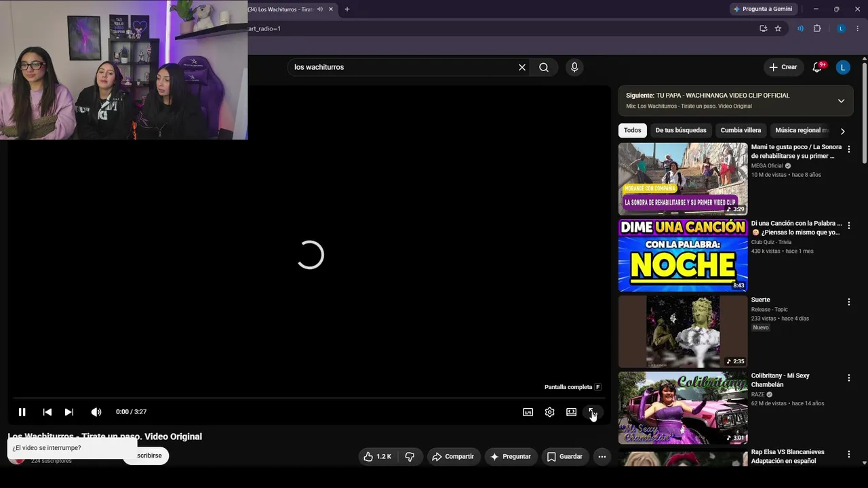Click the Compartir share button
The width and height of the screenshot is (868, 488).
click(x=454, y=457)
